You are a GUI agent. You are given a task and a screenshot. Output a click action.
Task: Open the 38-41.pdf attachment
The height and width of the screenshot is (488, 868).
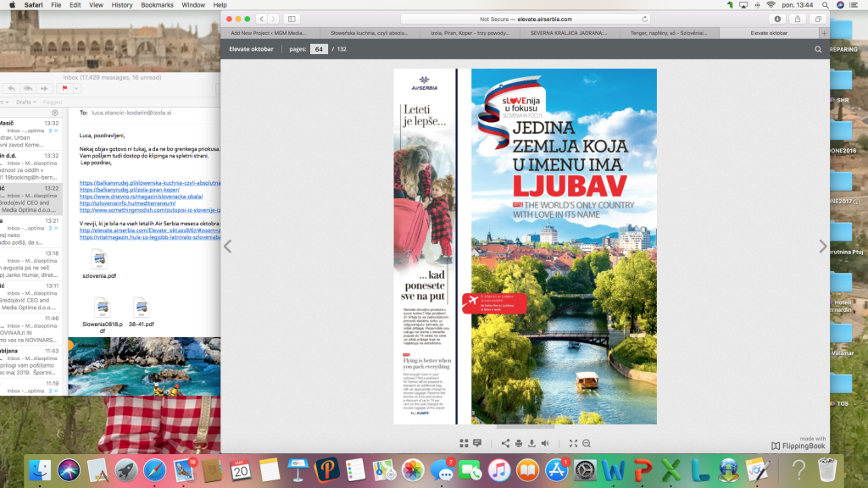point(142,313)
